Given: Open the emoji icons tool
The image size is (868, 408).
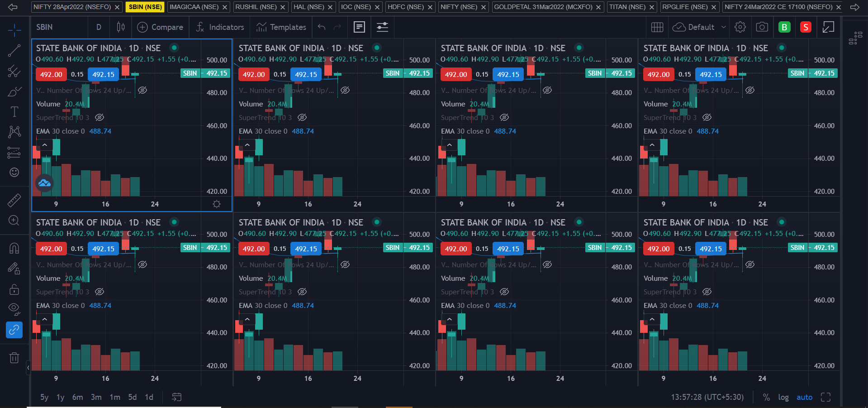Looking at the screenshot, I should point(14,172).
